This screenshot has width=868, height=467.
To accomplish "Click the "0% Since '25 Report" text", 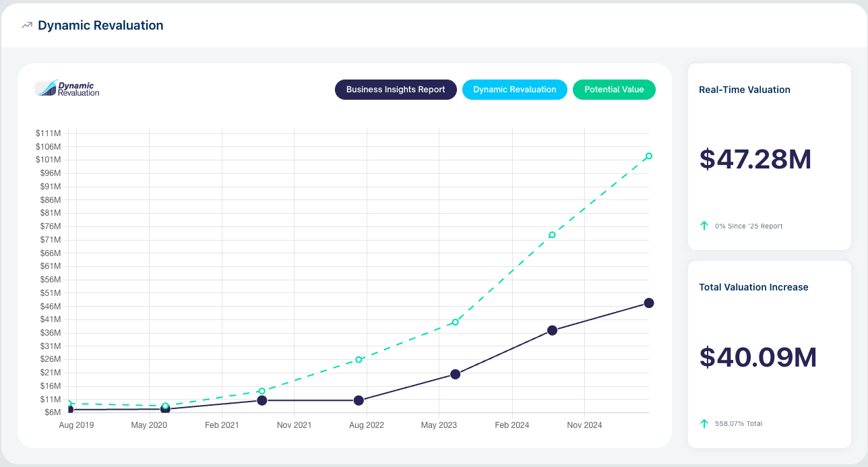I will tap(749, 226).
